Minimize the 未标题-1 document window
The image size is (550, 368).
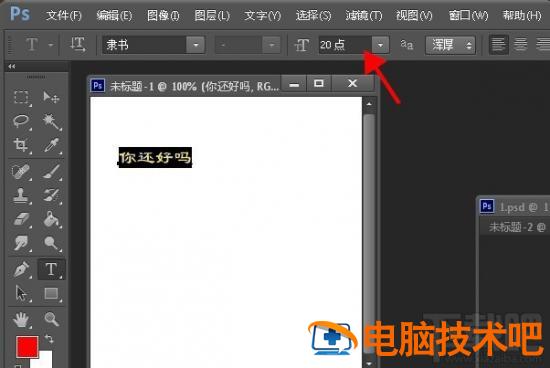point(294,83)
